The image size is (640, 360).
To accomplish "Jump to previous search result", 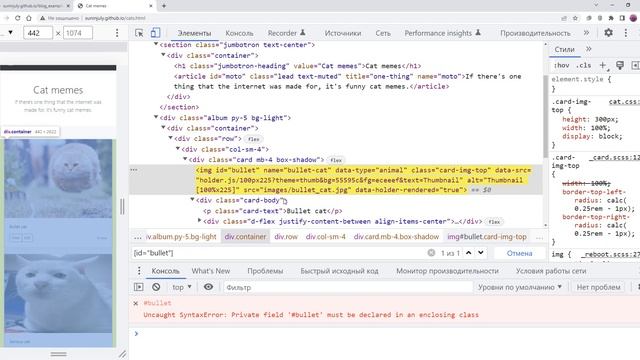I will (x=469, y=253).
